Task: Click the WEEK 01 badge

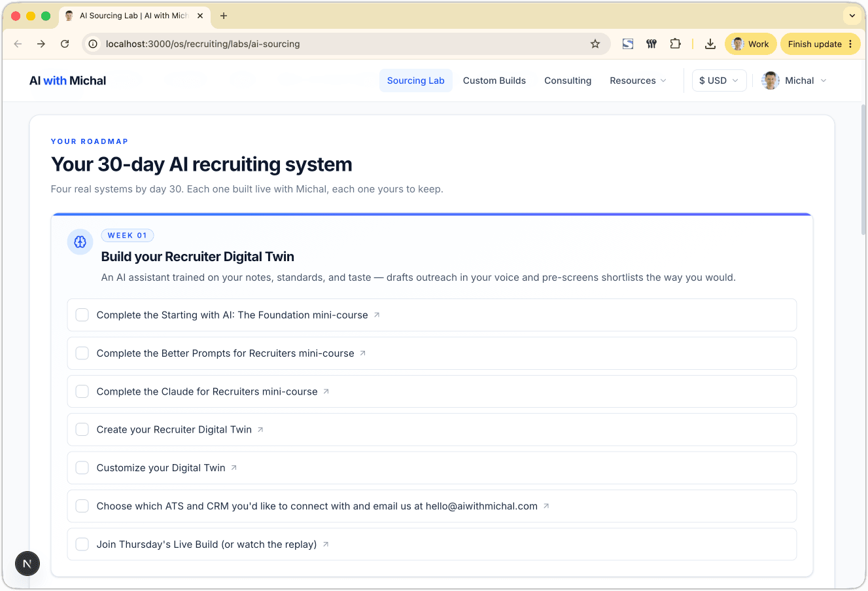Action: 128,236
